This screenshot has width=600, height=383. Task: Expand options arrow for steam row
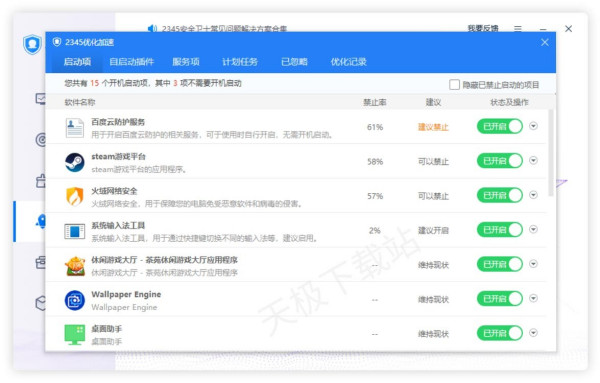(x=533, y=160)
